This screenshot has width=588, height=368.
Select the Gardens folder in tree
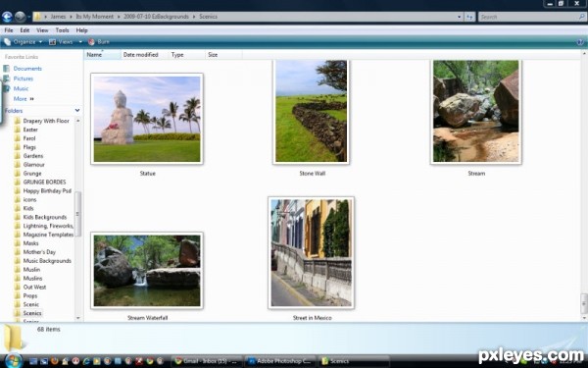pyautogui.click(x=33, y=156)
